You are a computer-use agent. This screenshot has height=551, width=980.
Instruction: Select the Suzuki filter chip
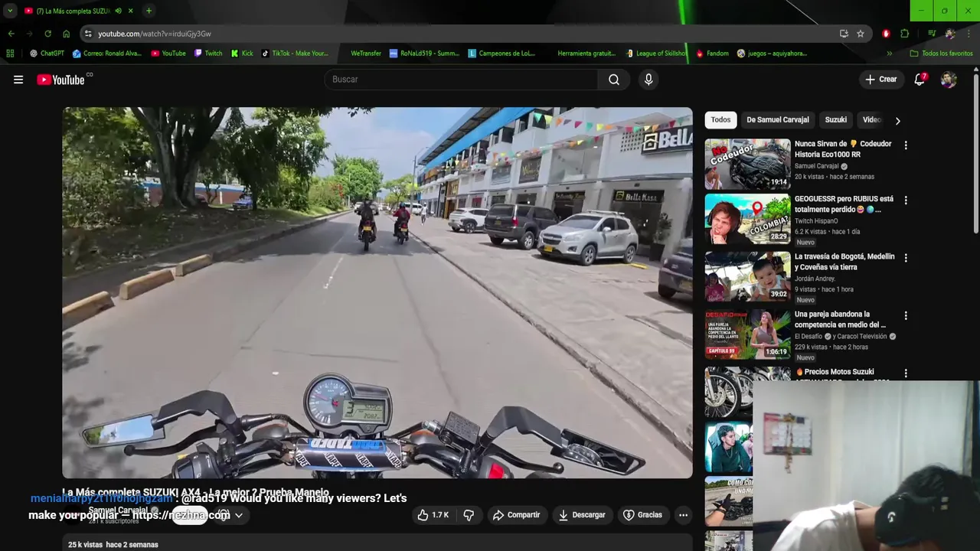(835, 120)
